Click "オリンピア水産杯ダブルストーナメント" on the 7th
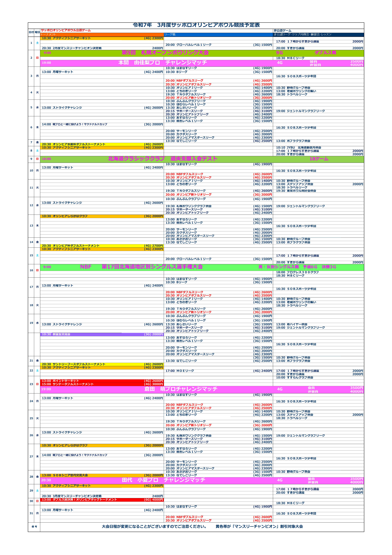Image resolution: width=392 pixels, height=555 pixels. (x=79, y=144)
